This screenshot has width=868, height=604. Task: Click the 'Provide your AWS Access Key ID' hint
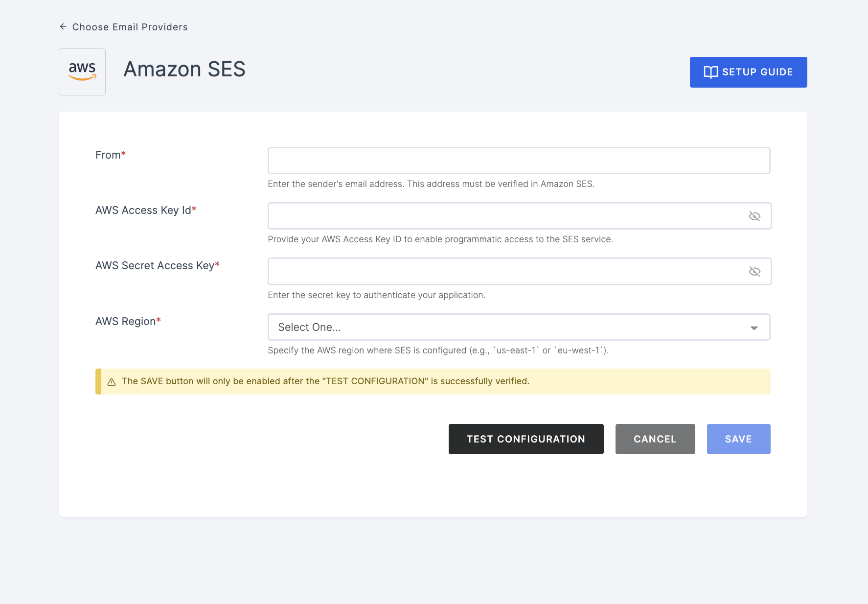(x=440, y=239)
